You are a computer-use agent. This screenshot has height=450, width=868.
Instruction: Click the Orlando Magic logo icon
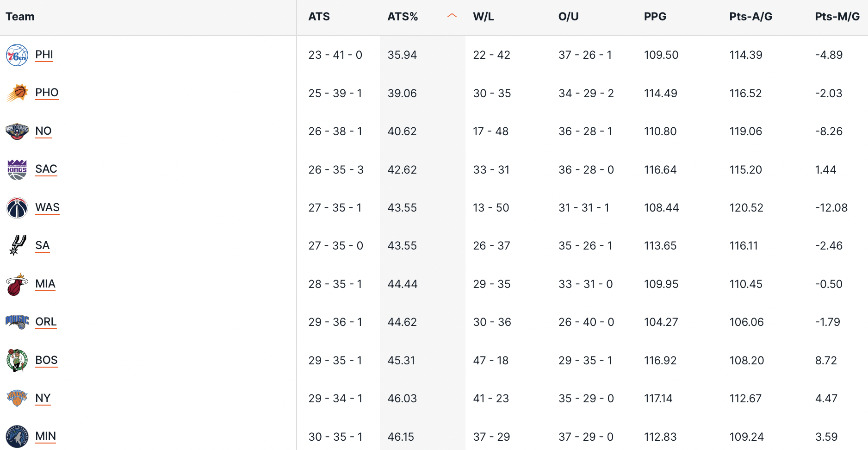pyautogui.click(x=17, y=322)
